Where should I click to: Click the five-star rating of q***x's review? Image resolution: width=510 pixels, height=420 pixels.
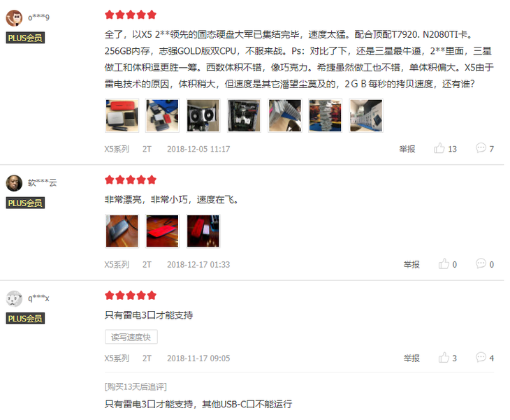point(131,296)
